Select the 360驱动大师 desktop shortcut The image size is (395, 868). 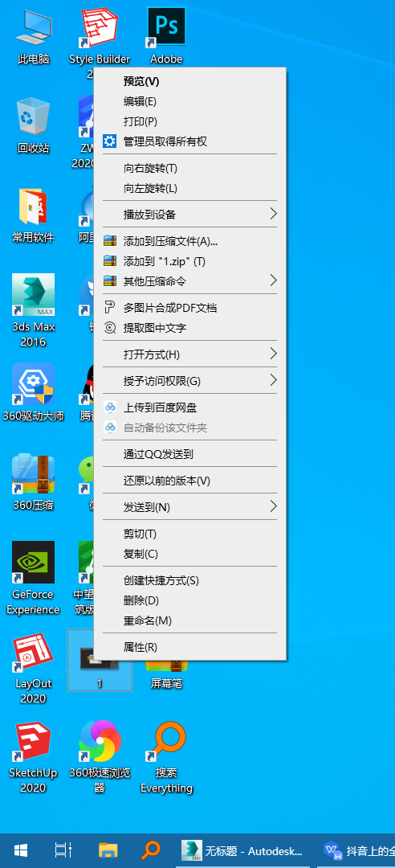[x=33, y=392]
